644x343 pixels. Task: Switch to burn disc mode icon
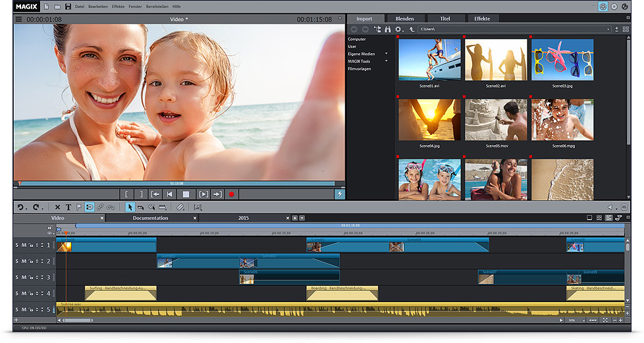(614, 7)
